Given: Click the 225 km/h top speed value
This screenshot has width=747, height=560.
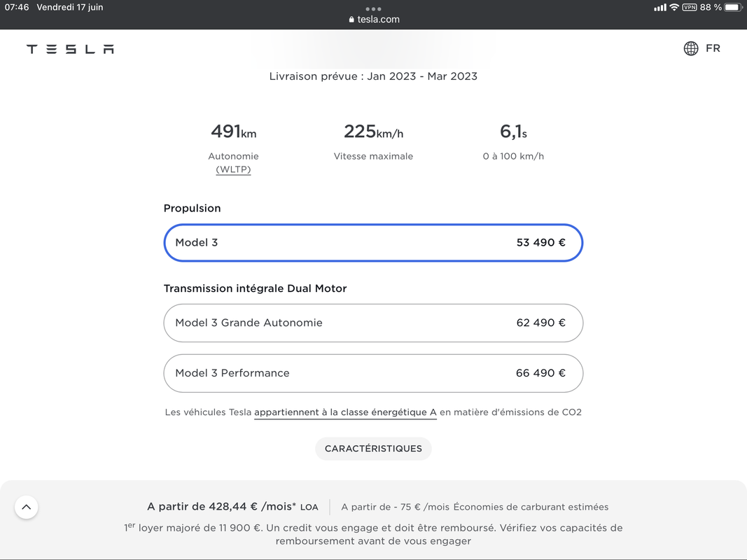Looking at the screenshot, I should (374, 132).
